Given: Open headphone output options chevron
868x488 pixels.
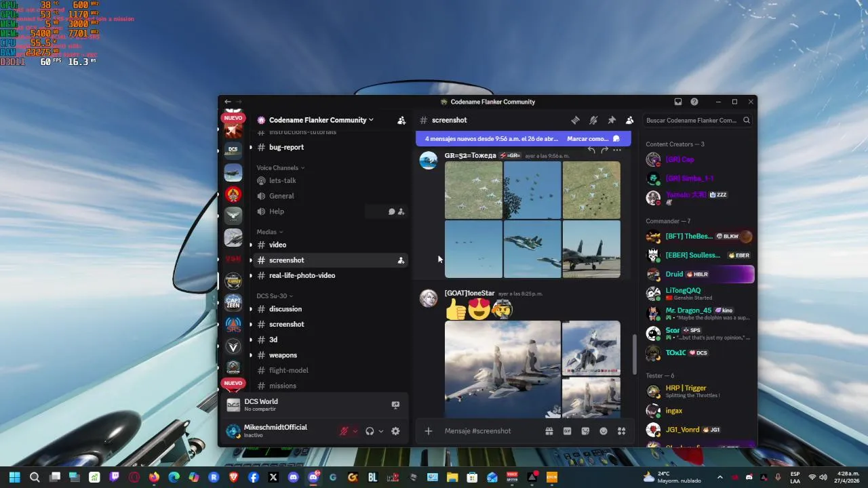Looking at the screenshot, I should point(380,431).
